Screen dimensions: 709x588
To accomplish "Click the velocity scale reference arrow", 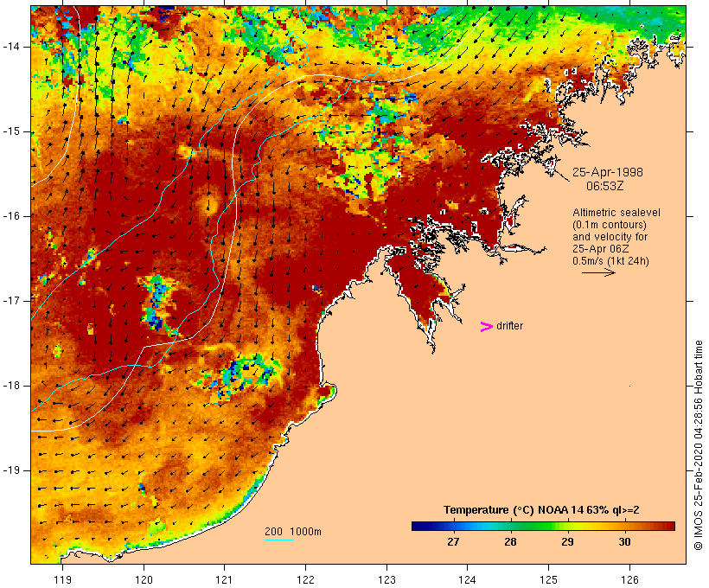I will click(x=598, y=272).
